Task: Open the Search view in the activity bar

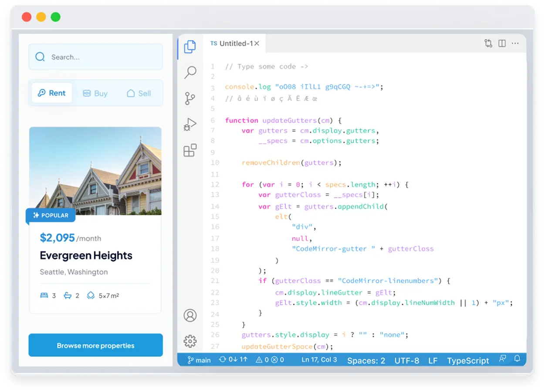Action: pyautogui.click(x=190, y=72)
